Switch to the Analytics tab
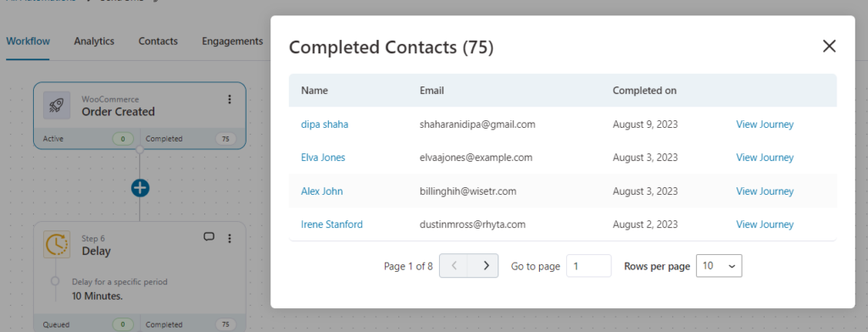868x332 pixels. point(94,41)
